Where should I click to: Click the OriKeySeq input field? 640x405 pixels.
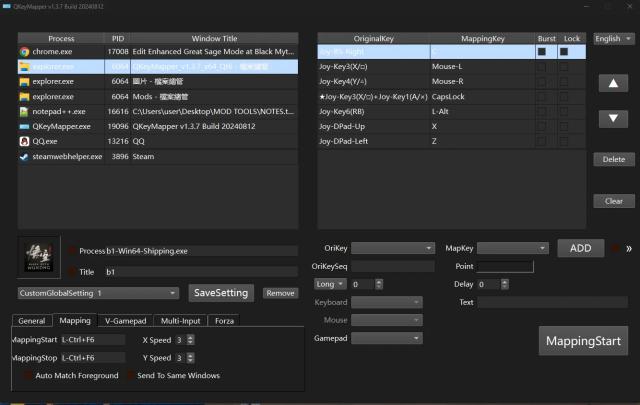tap(393, 267)
